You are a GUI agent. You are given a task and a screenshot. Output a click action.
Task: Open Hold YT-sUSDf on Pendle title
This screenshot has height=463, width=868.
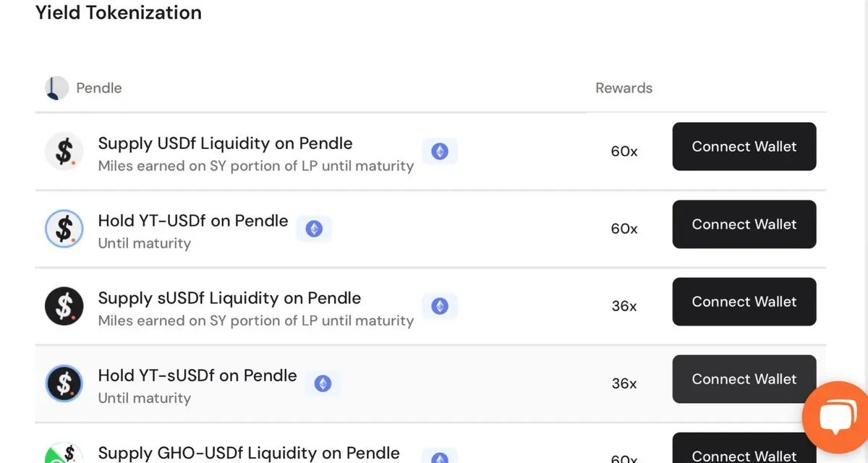click(x=197, y=375)
